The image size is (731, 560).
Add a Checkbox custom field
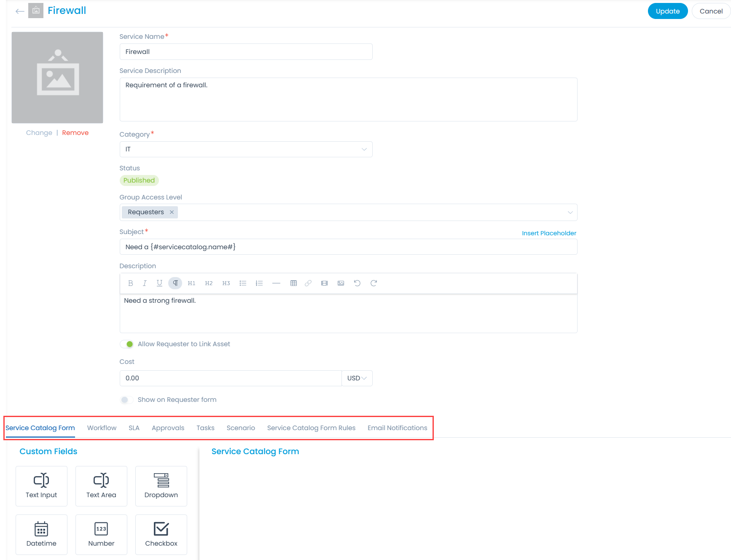point(161,534)
